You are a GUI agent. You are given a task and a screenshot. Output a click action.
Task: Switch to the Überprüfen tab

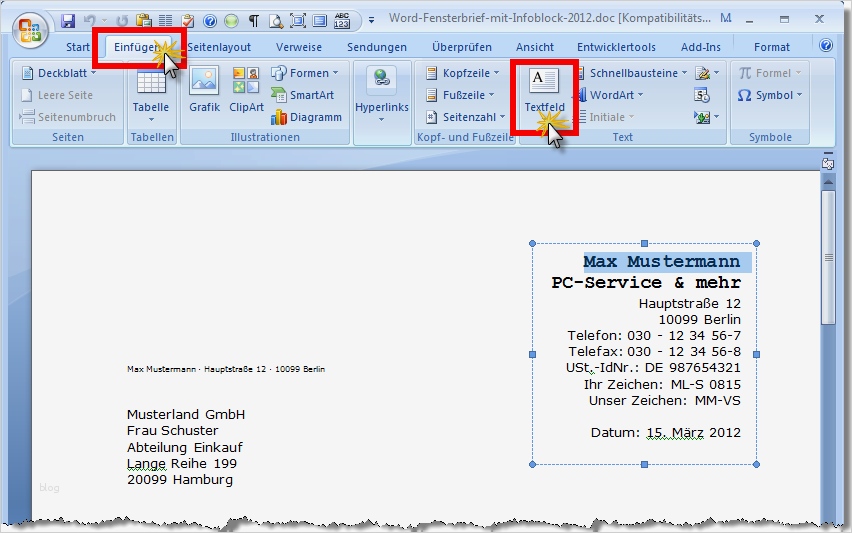(x=462, y=47)
